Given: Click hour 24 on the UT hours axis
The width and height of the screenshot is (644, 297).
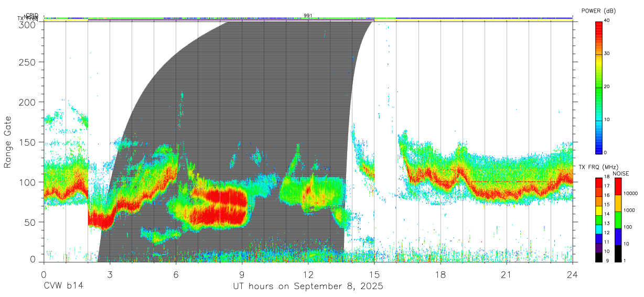Looking at the screenshot, I should point(572,274).
